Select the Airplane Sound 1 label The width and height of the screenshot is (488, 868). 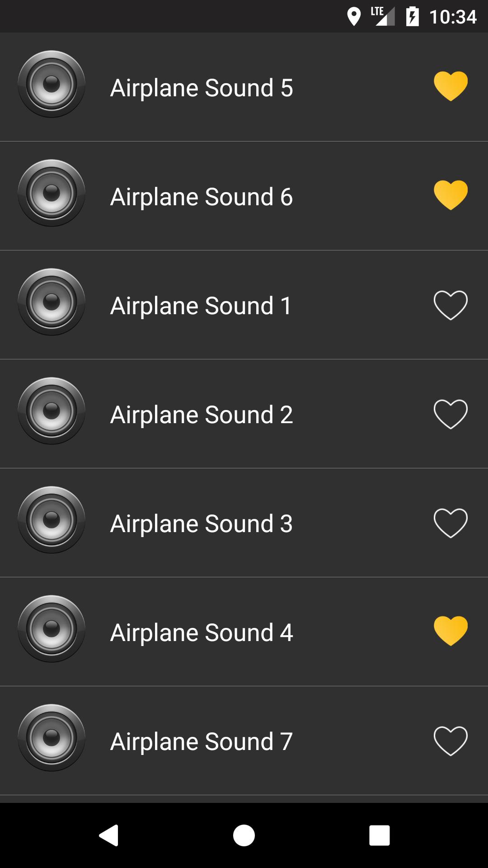click(202, 306)
